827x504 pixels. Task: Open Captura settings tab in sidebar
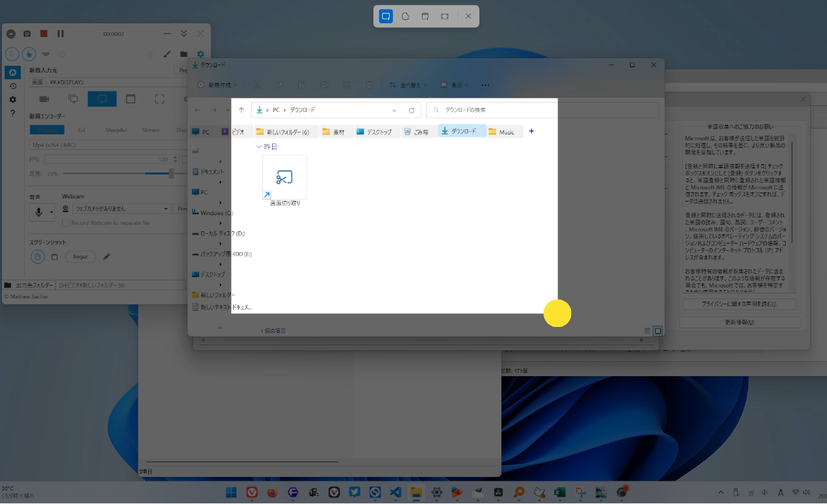[12, 100]
